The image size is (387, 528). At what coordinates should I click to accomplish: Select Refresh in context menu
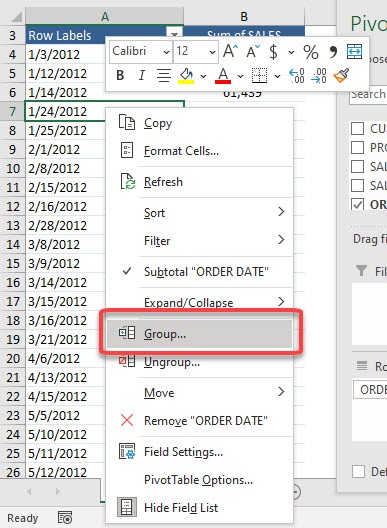pos(199,182)
